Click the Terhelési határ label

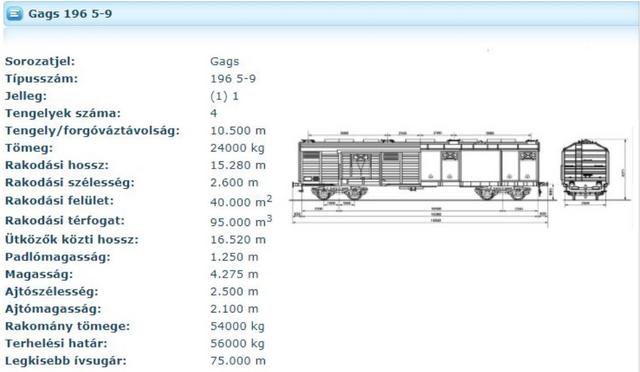56,343
